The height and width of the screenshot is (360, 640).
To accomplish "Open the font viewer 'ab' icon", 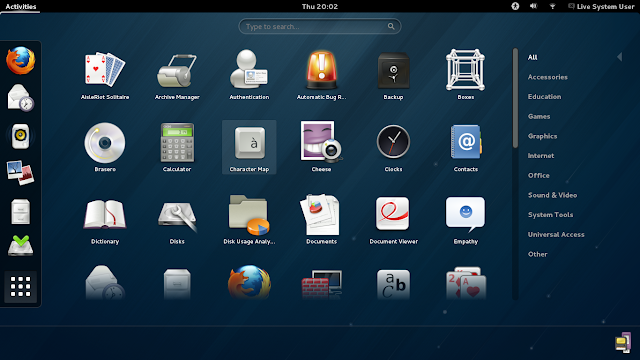I will point(393,284).
